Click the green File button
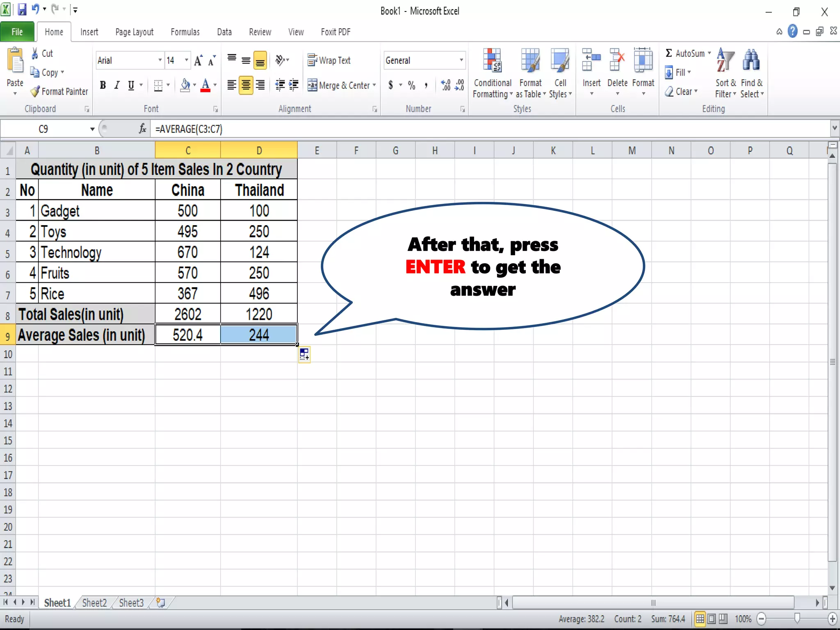The width and height of the screenshot is (840, 630). (17, 32)
